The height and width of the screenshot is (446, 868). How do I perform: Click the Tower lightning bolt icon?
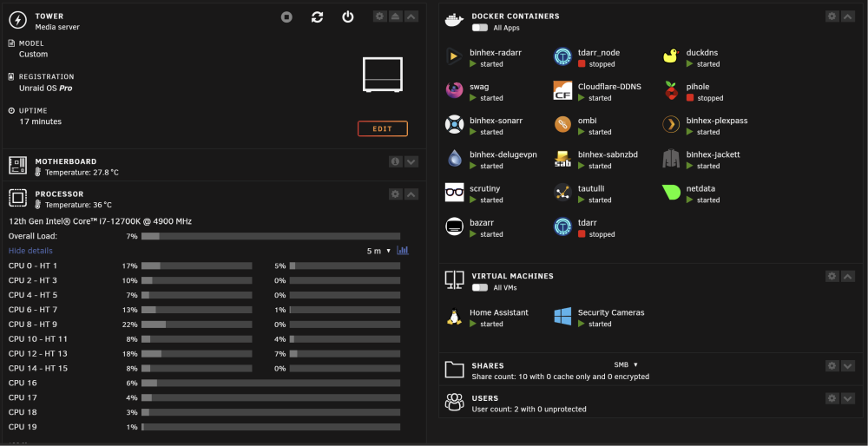point(17,21)
